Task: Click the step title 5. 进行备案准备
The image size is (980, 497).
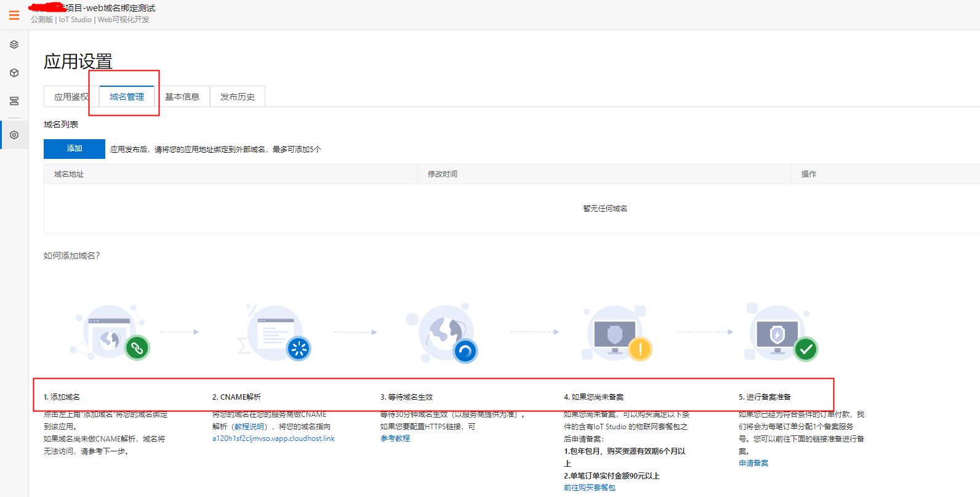Action: (765, 397)
